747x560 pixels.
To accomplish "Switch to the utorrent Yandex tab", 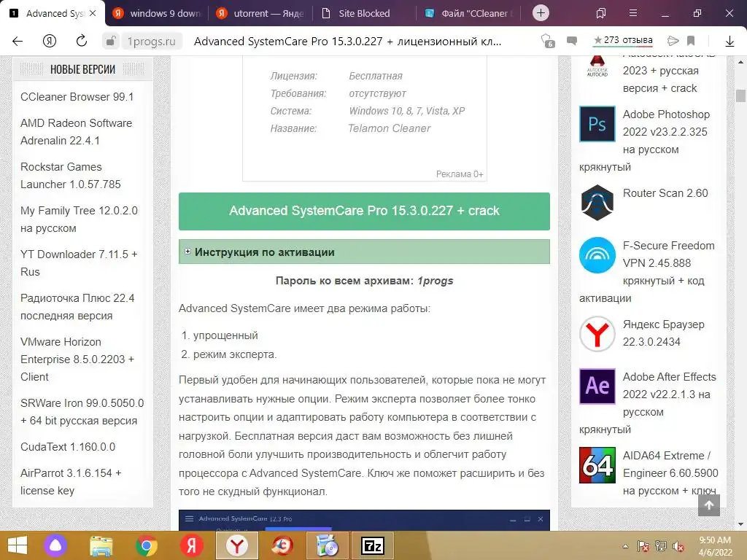I will (x=260, y=13).
